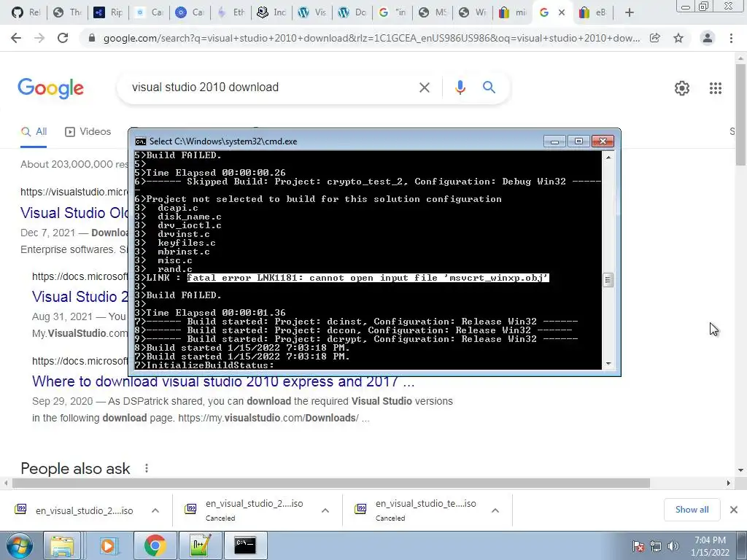Image resolution: width=747 pixels, height=560 pixels.
Task: Open Google settings gear
Action: click(682, 88)
